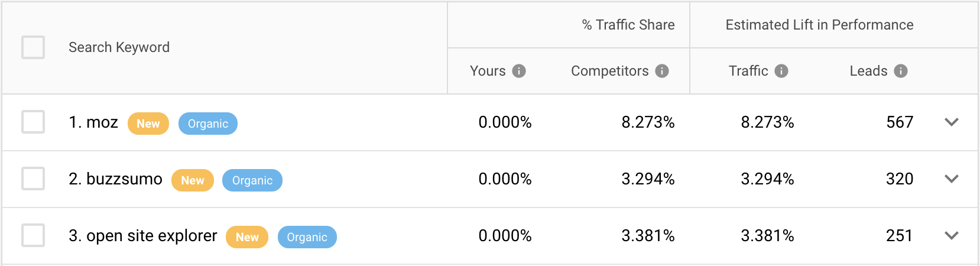Expand the moz row chevron
The width and height of the screenshot is (980, 266).
tap(952, 122)
